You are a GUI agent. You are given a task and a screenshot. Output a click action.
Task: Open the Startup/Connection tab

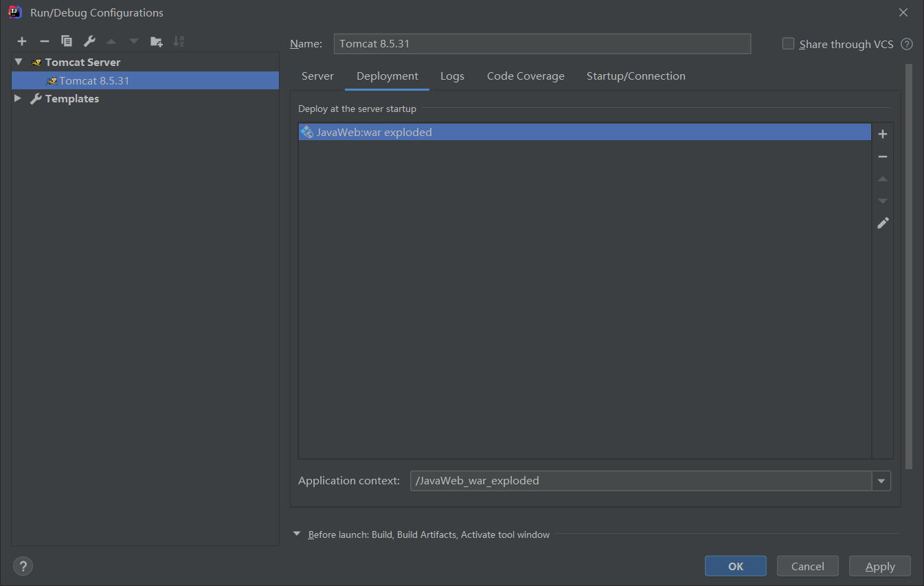(x=636, y=76)
